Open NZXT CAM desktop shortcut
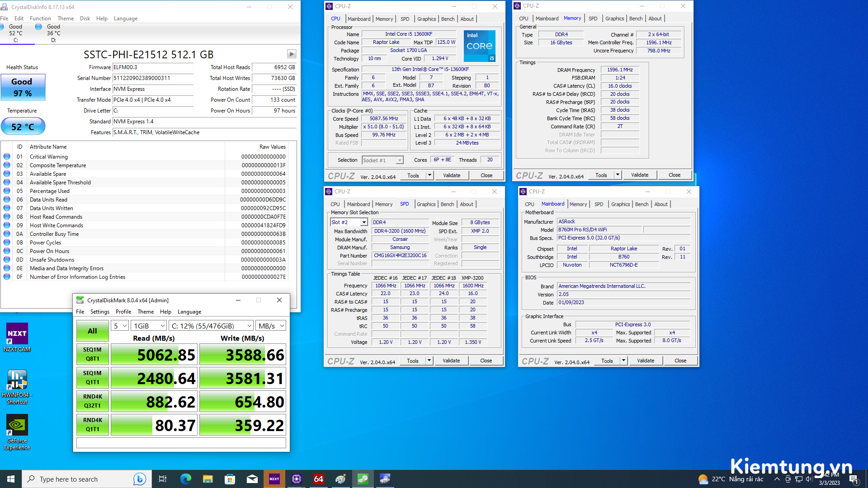Image resolution: width=868 pixels, height=488 pixels. (17, 337)
